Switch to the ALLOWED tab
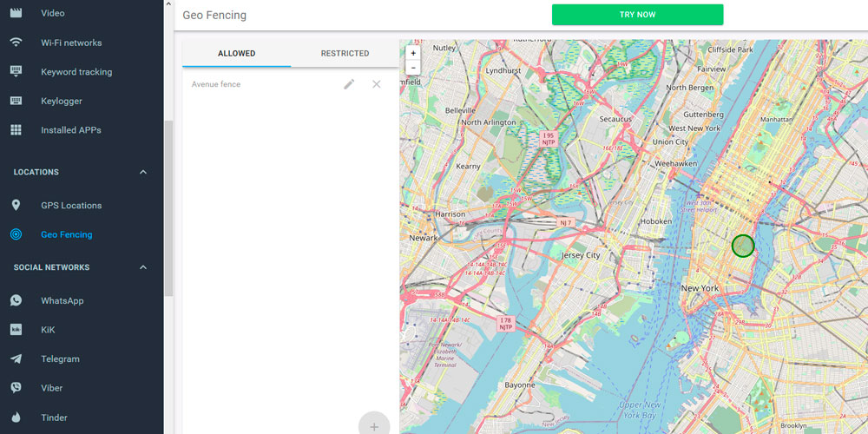This screenshot has height=434, width=868. coord(236,54)
